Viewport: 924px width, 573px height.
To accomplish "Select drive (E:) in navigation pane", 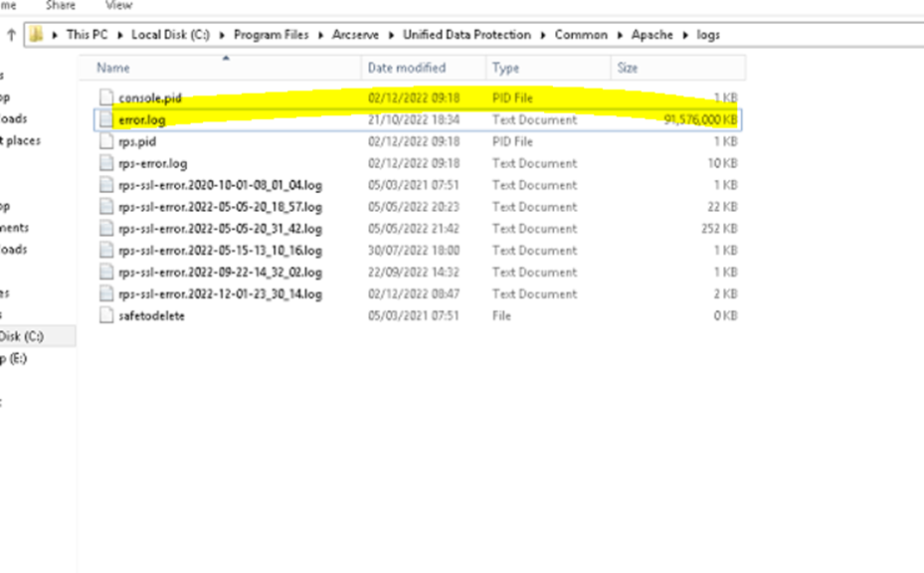I will (x=13, y=358).
